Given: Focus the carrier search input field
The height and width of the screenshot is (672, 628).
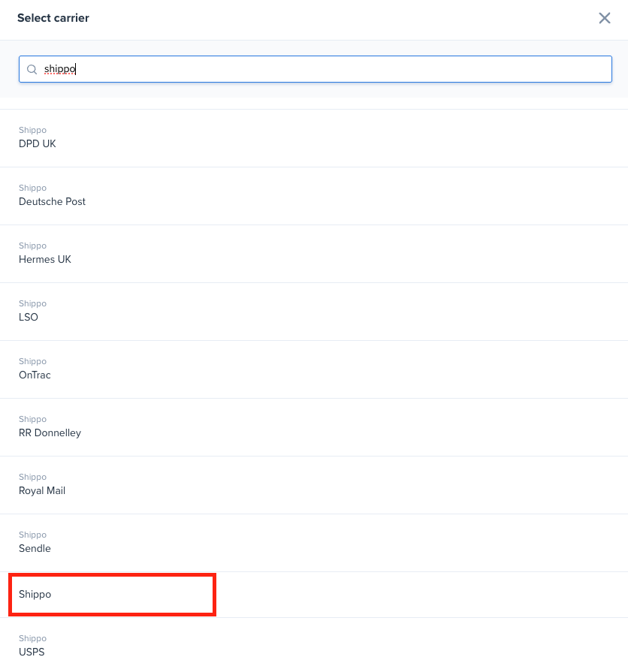Looking at the screenshot, I should 315,69.
